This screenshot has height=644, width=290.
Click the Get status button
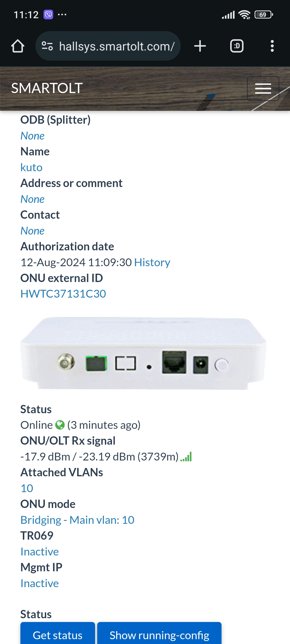(x=58, y=634)
